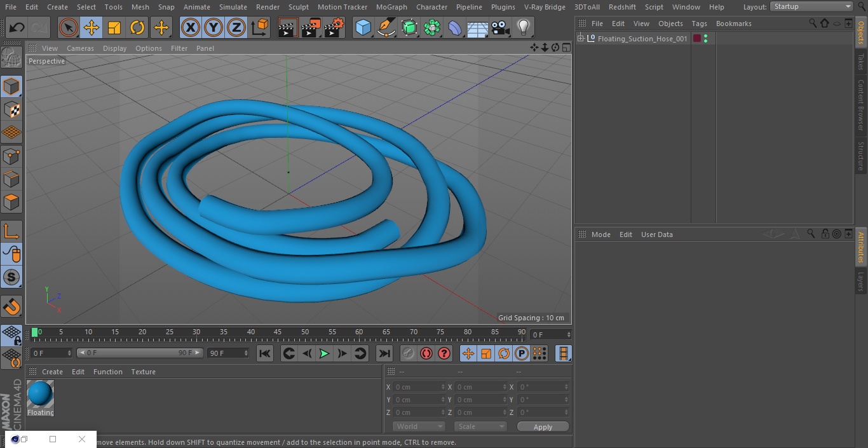Image resolution: width=868 pixels, height=448 pixels.
Task: Toggle Autokeying button
Action: pos(426,353)
